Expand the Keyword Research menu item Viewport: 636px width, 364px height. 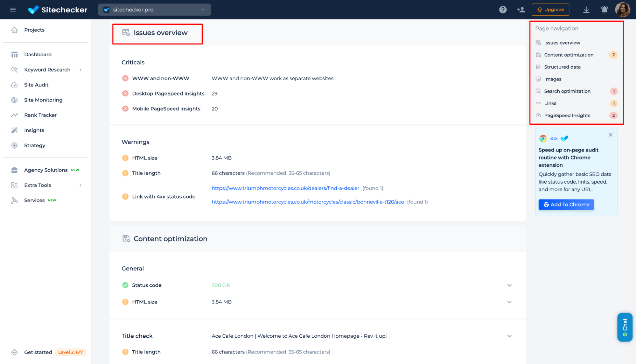[x=81, y=69]
